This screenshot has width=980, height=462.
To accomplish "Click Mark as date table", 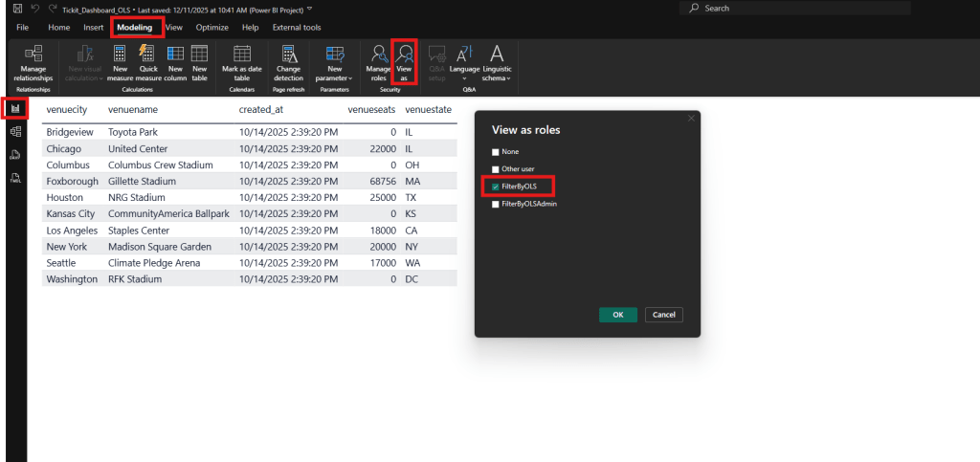I will [x=242, y=61].
